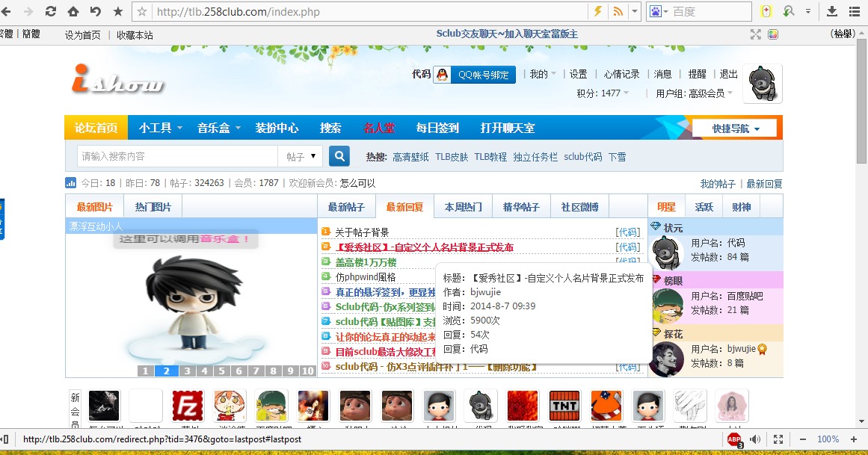Open the toolbar overflow arrow beside extensions

pyautogui.click(x=808, y=12)
